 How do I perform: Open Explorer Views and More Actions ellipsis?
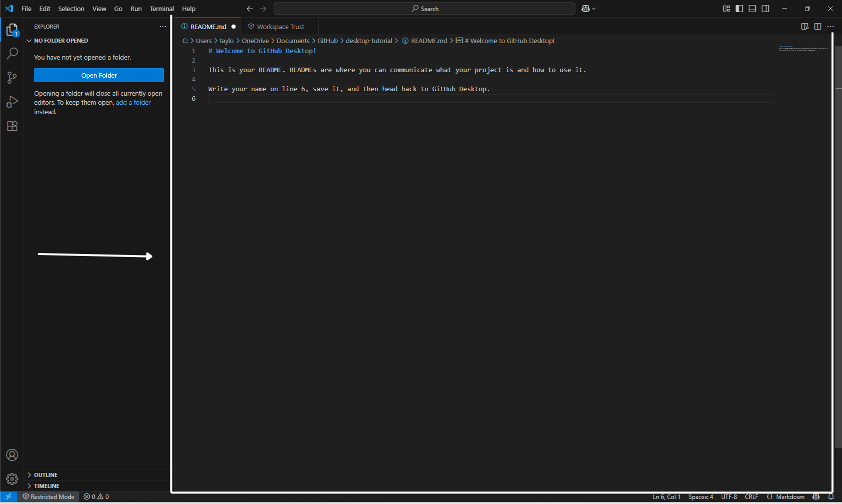pyautogui.click(x=163, y=27)
